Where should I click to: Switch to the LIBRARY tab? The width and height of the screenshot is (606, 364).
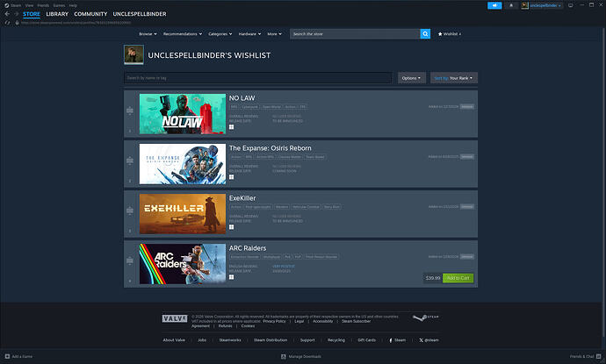(x=57, y=14)
